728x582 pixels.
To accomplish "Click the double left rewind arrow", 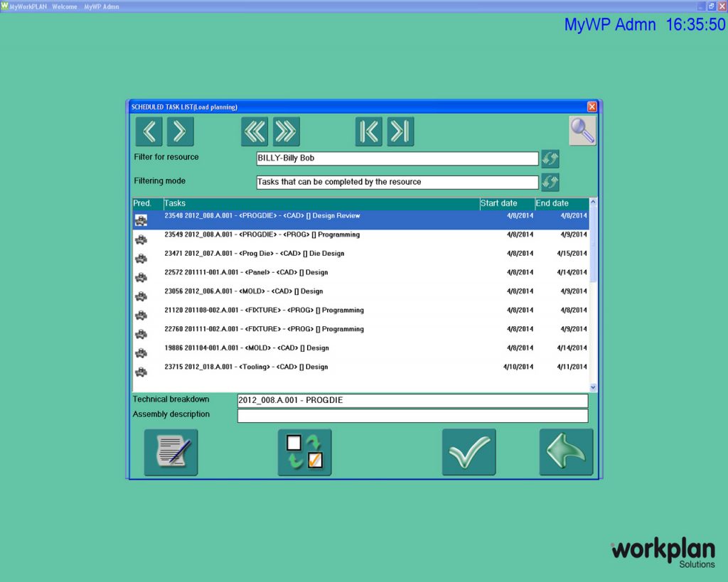I will [x=254, y=131].
